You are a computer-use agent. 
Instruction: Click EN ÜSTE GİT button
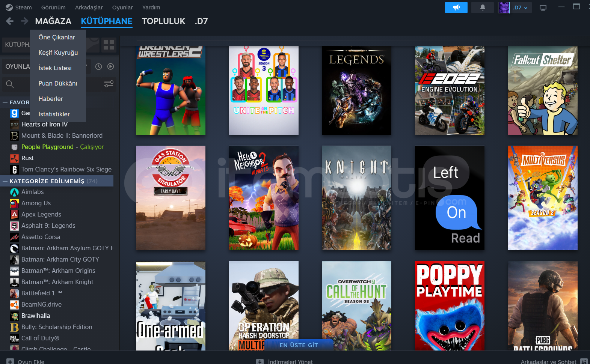pyautogui.click(x=299, y=345)
